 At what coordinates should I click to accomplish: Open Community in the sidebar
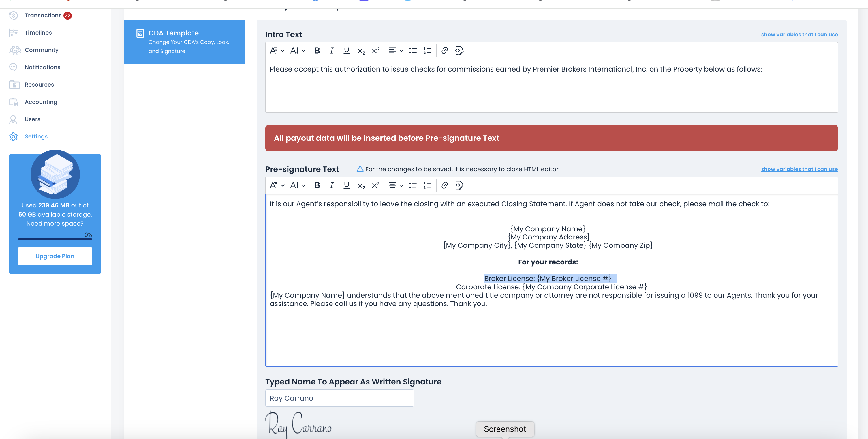pyautogui.click(x=42, y=50)
